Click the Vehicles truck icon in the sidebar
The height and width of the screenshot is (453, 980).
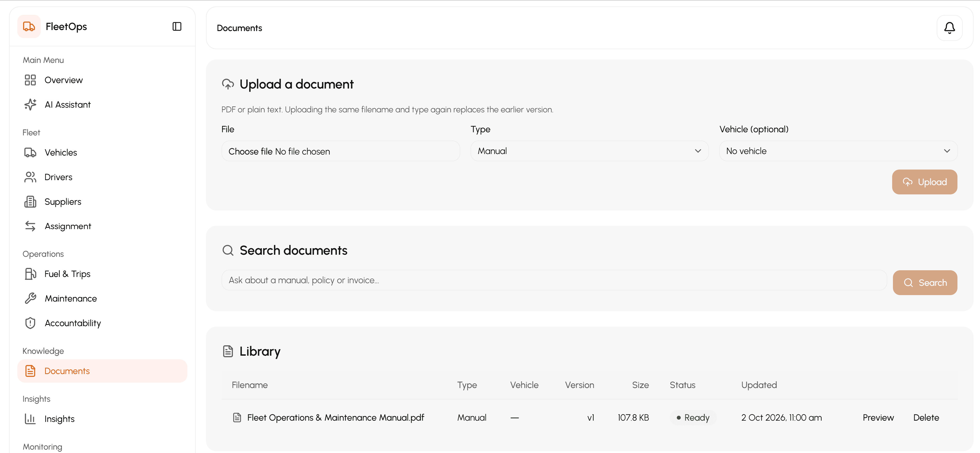coord(30,152)
